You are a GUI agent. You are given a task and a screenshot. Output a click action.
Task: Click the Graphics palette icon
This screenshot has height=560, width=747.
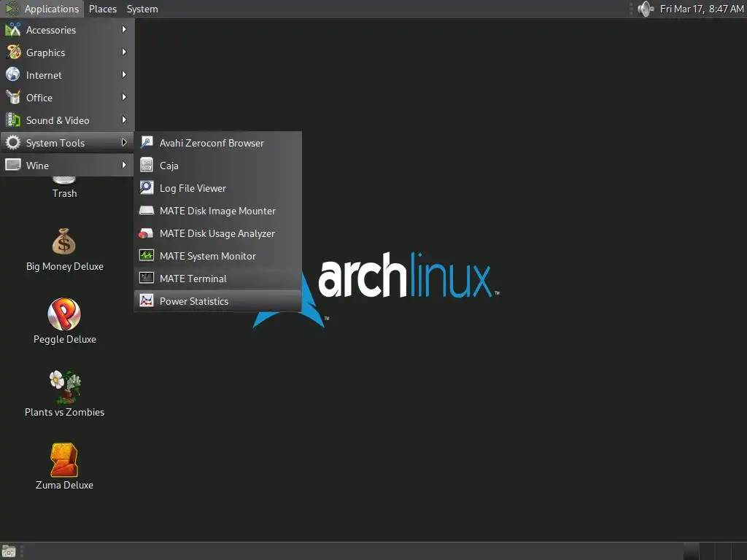click(x=13, y=52)
